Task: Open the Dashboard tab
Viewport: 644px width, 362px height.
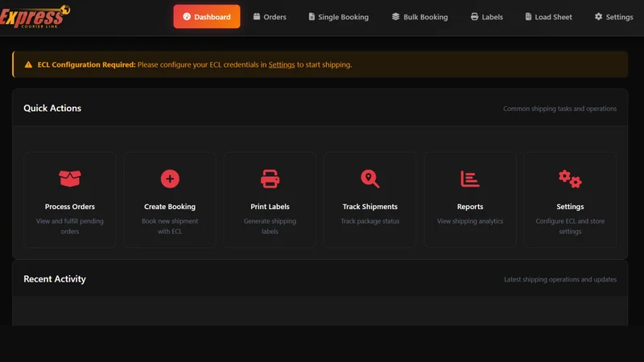Action: tap(207, 17)
